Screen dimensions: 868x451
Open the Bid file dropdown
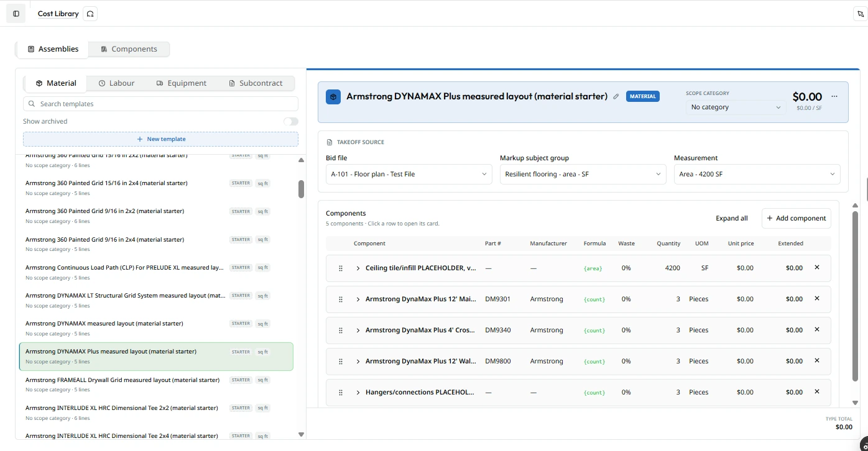[409, 174]
